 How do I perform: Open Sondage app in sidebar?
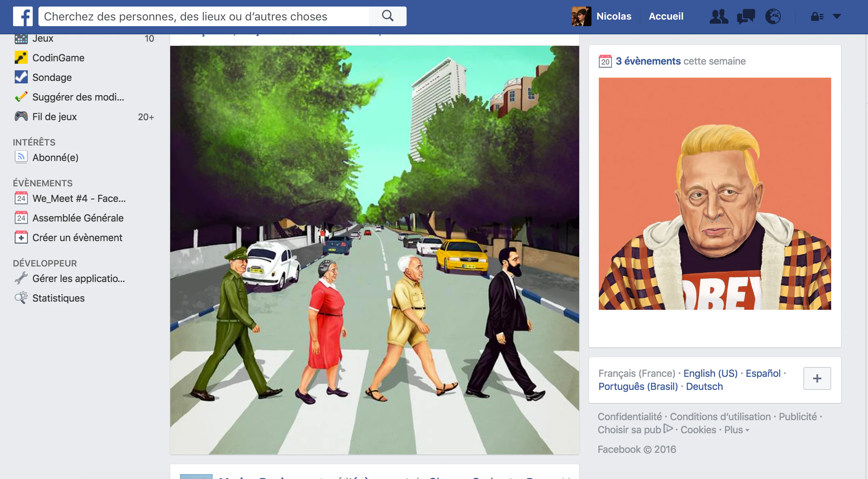[x=52, y=77]
